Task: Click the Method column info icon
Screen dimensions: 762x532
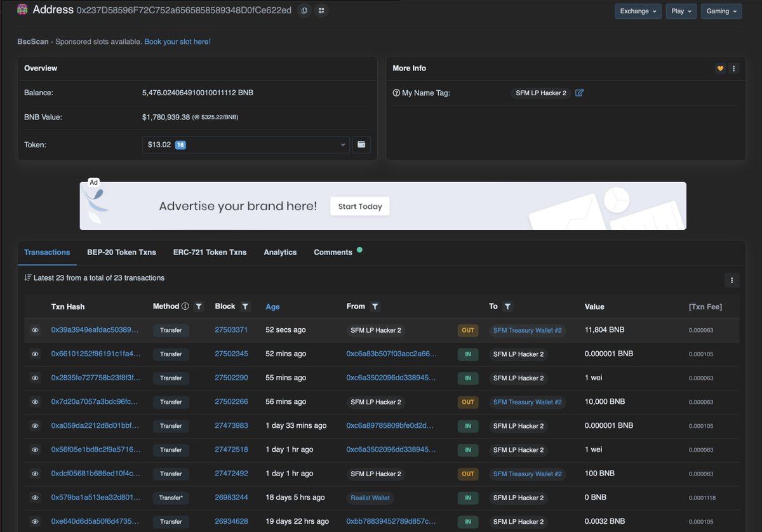Action: click(x=185, y=306)
